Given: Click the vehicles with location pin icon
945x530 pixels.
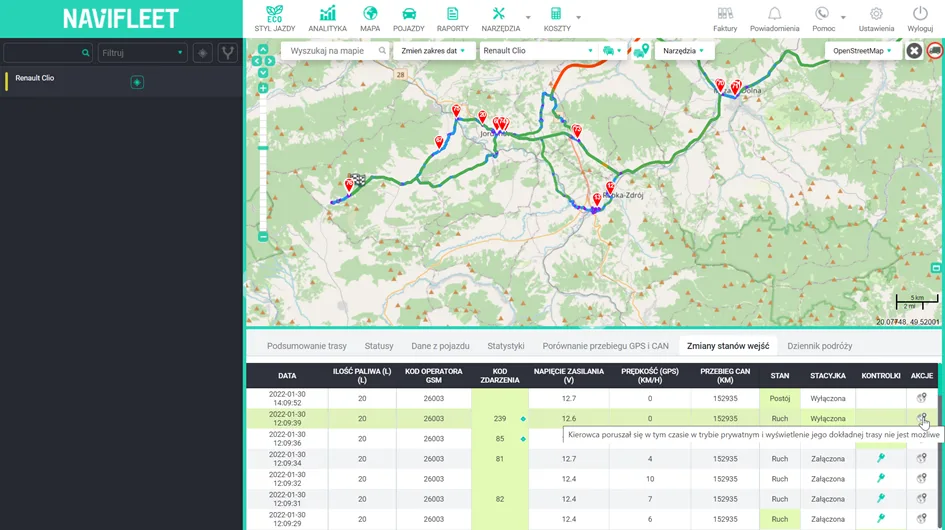Looking at the screenshot, I should 641,51.
